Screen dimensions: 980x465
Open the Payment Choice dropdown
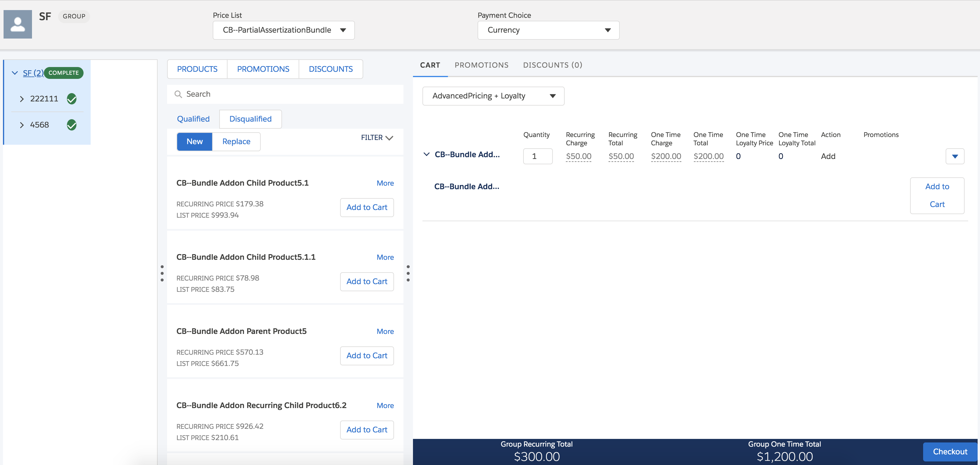(548, 30)
